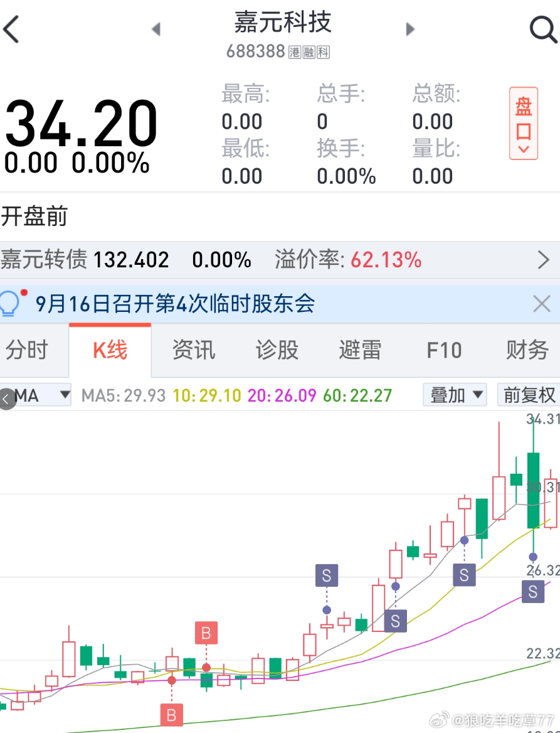This screenshot has height=733, width=560.
Task: Open the 9月16日召开第4次临时股东会 announcement
Action: click(175, 304)
